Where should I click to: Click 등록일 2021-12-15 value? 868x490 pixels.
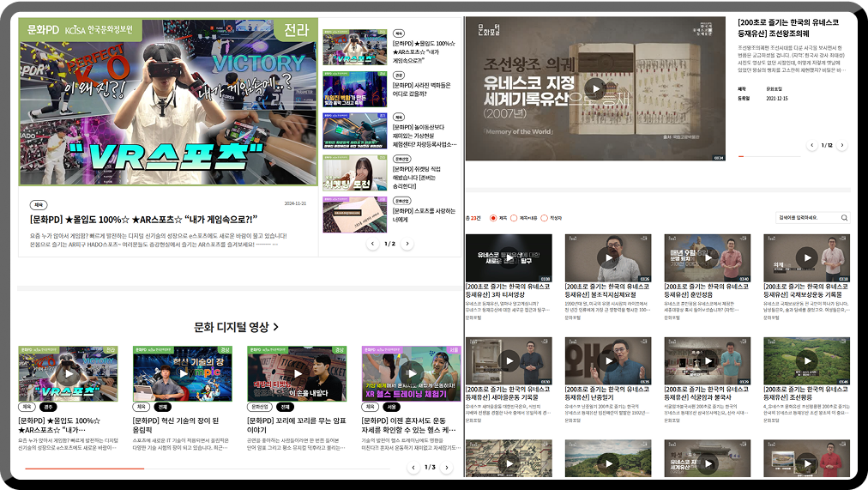[x=777, y=99]
